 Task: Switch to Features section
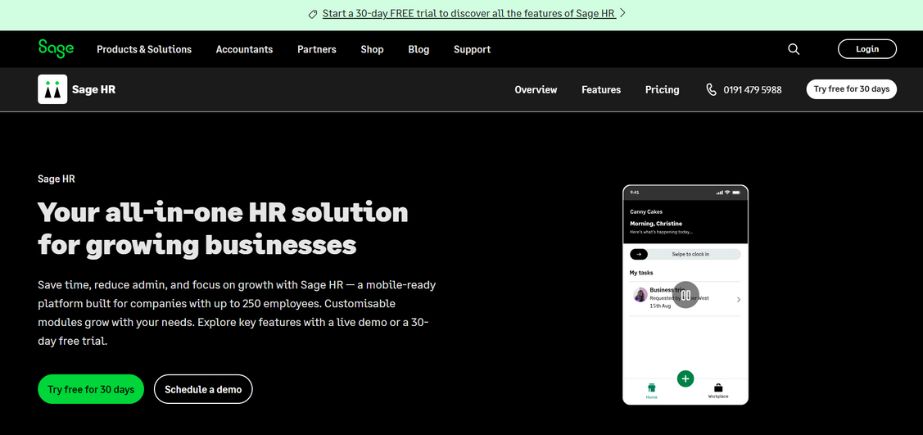(x=601, y=89)
